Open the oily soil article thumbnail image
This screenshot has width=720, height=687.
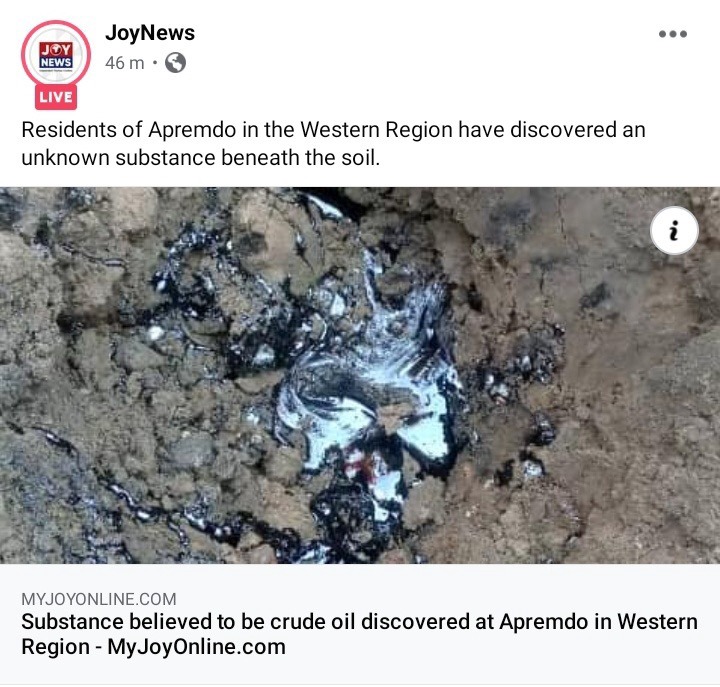(360, 375)
